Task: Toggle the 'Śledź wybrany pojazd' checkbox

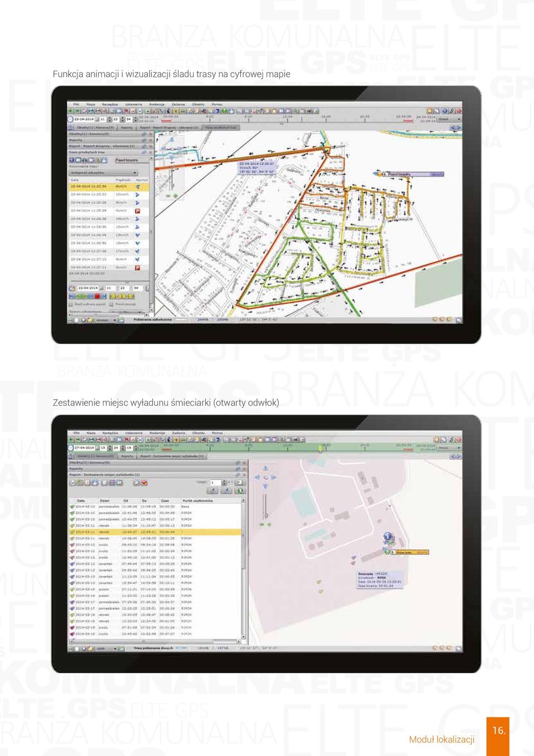Action: pos(71,304)
